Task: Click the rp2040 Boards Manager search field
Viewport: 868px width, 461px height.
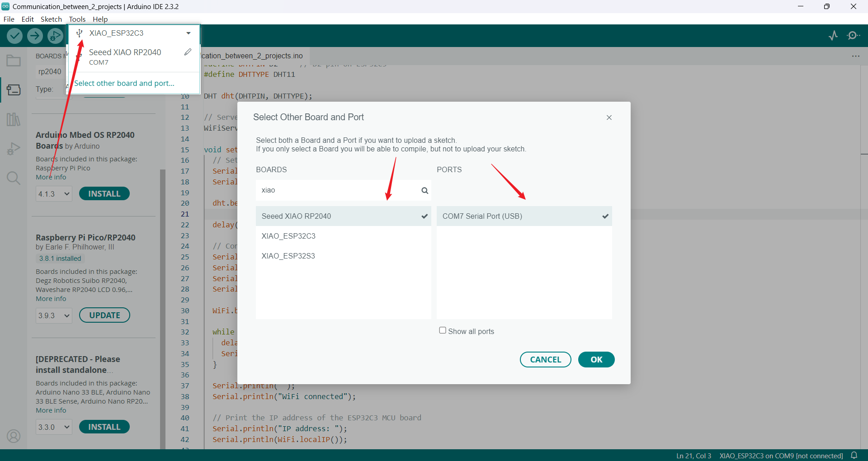Action: [x=50, y=71]
